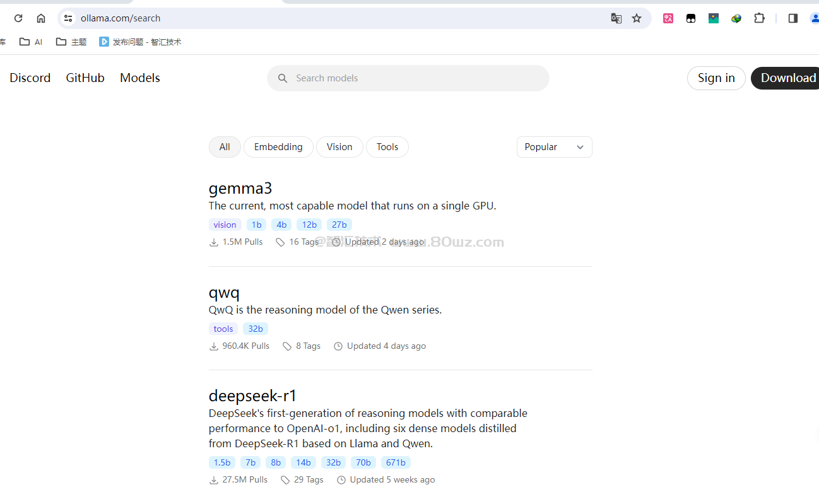The image size is (819, 504).
Task: Select the All filter
Action: 225,147
